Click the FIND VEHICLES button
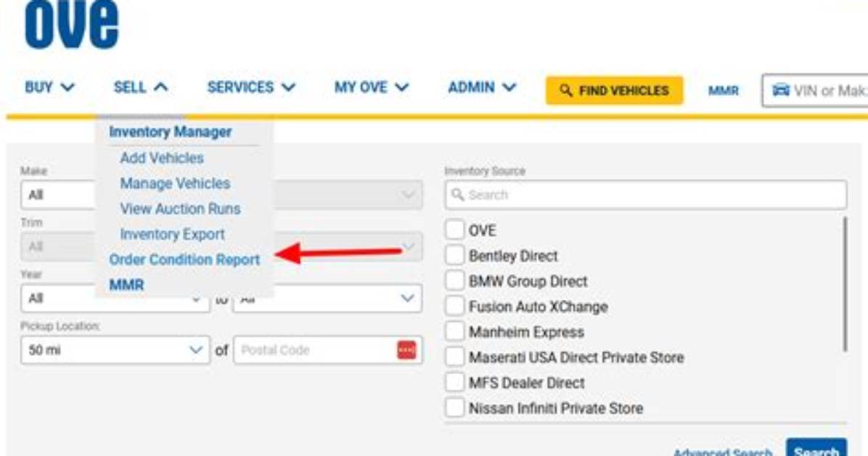Image resolution: width=868 pixels, height=456 pixels. [615, 90]
